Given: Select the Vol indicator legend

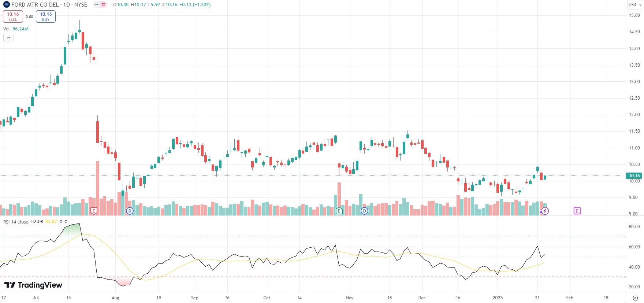Looking at the screenshot, I should tap(7, 29).
